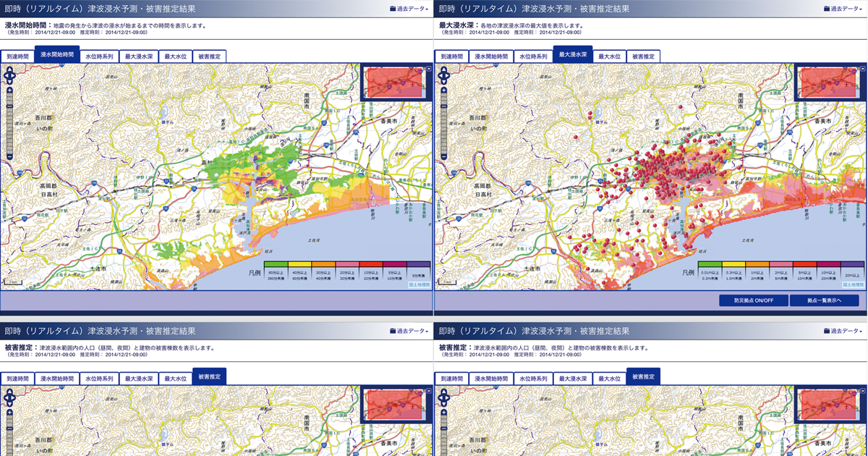Switch to 到達時間 tab in top-left panel
Image resolution: width=868 pixels, height=456 pixels.
tap(17, 56)
